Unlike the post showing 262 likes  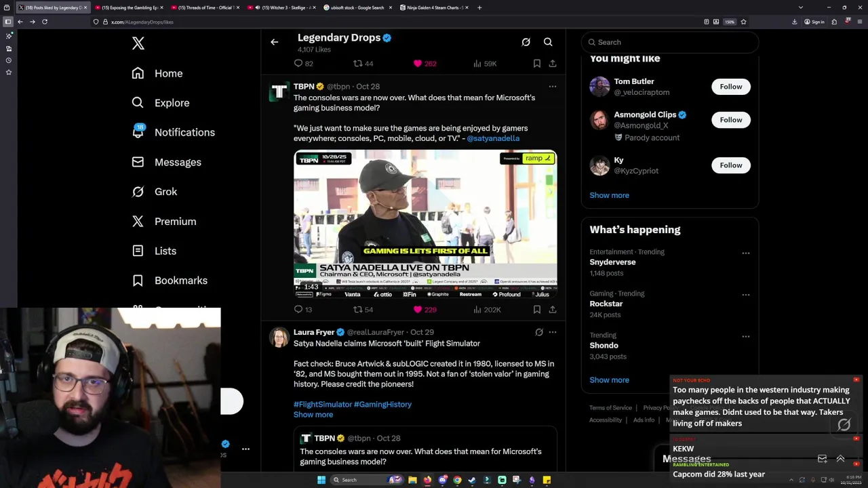425,63
